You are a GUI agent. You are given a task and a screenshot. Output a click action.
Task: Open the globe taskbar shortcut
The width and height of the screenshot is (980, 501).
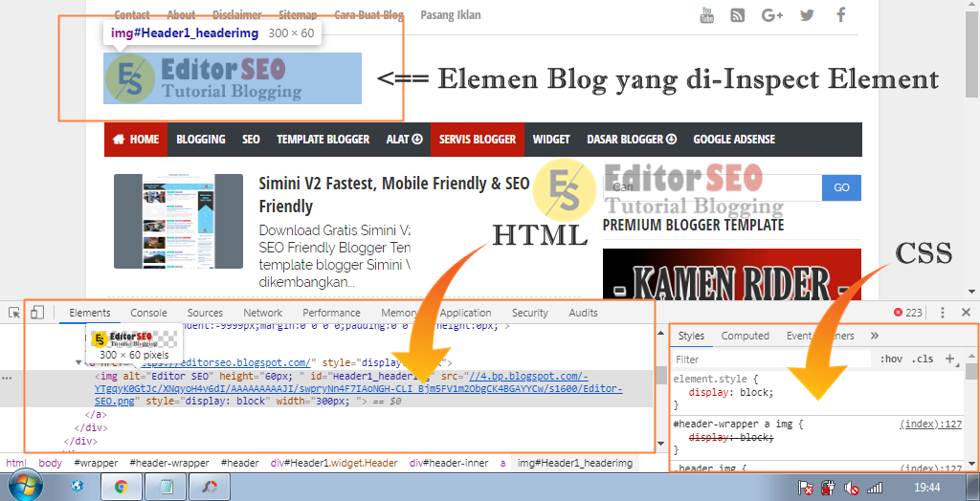[77, 486]
